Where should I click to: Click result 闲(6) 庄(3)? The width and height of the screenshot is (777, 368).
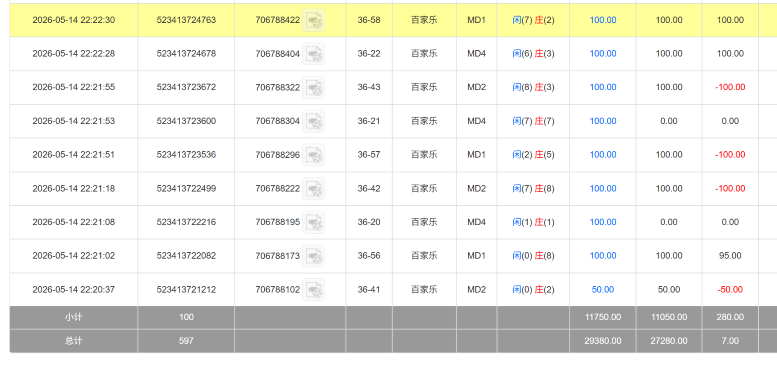(534, 53)
